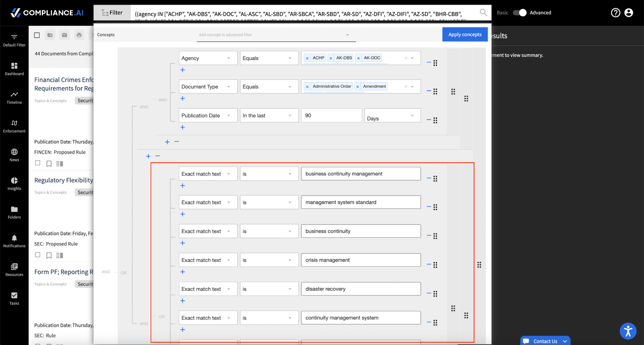Open 'Add concept to advanced filter' dropdown
This screenshot has width=644, height=345.
point(276,35)
